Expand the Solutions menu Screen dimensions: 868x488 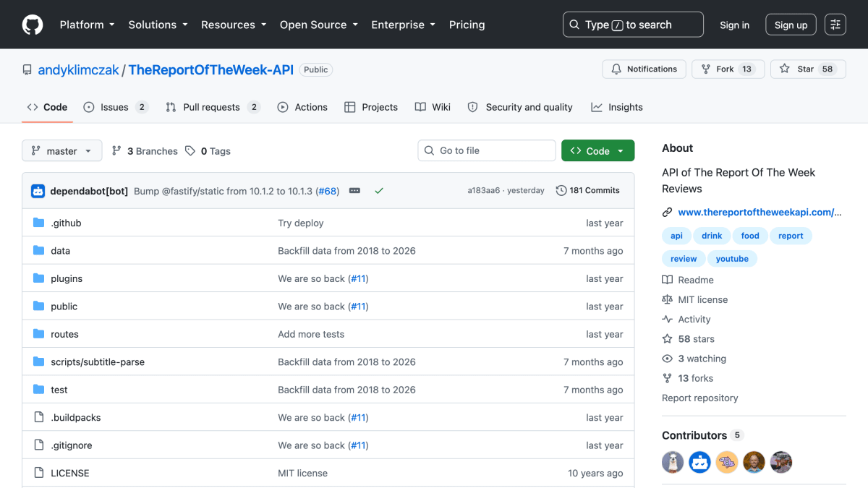pos(158,25)
